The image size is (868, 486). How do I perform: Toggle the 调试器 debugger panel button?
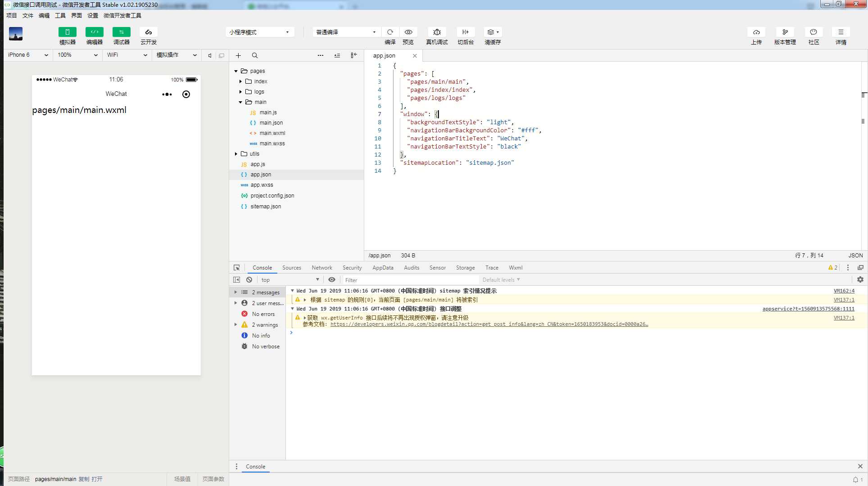[122, 32]
